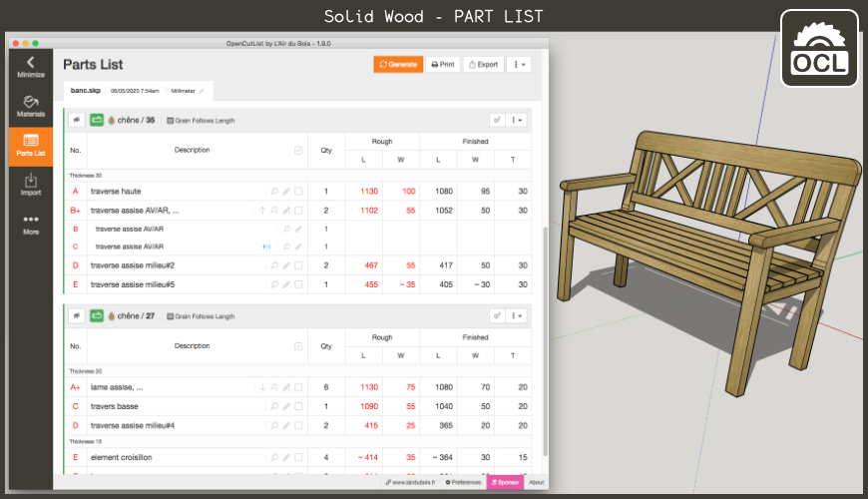Click green cutting icon for chêne / 35
The width and height of the screenshot is (868, 499).
tap(97, 120)
